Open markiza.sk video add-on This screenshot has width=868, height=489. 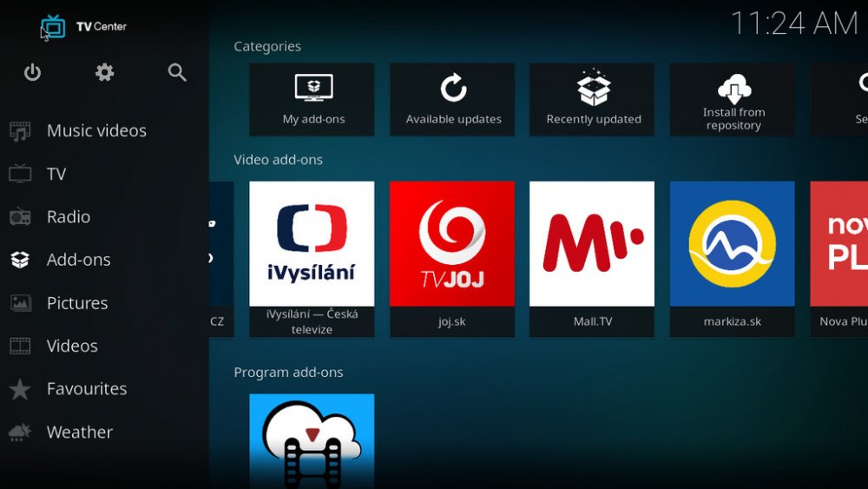pos(732,257)
